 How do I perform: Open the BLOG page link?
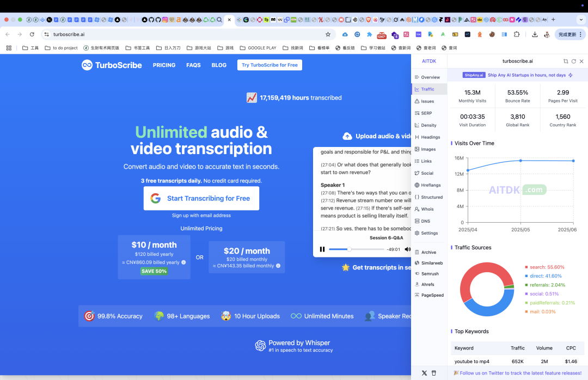pyautogui.click(x=219, y=65)
